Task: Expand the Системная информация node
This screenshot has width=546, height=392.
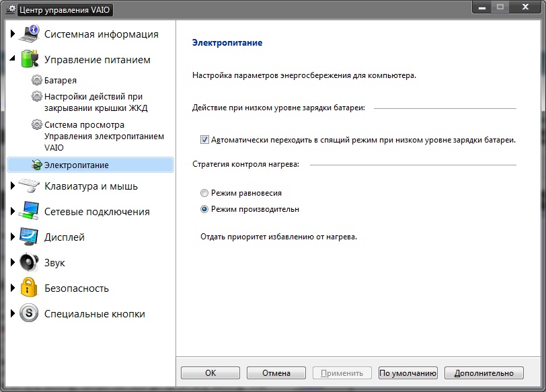Action: pos(13,34)
